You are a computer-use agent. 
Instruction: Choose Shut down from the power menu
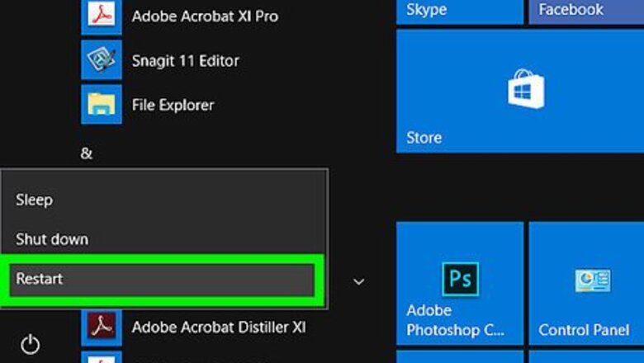[52, 239]
